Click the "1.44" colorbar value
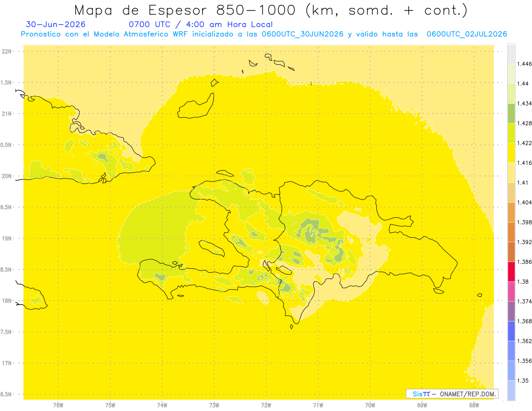 pos(523,83)
